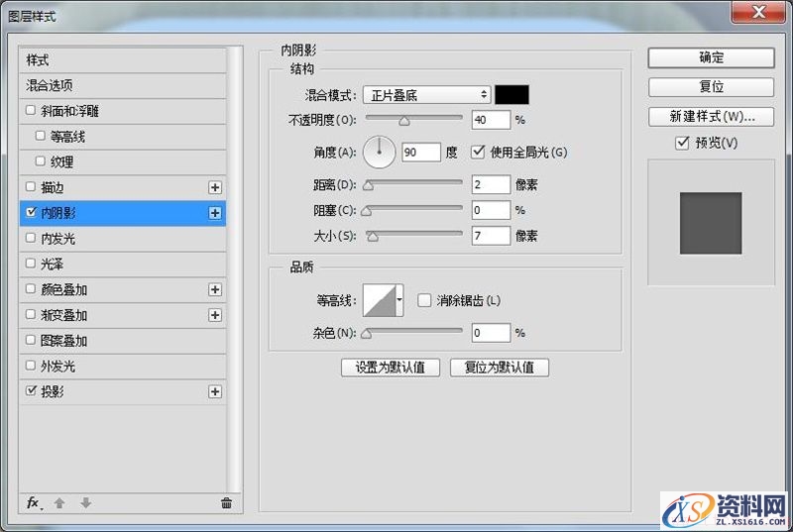Move effect up with the up arrow icon
This screenshot has height=532, width=793.
point(59,502)
